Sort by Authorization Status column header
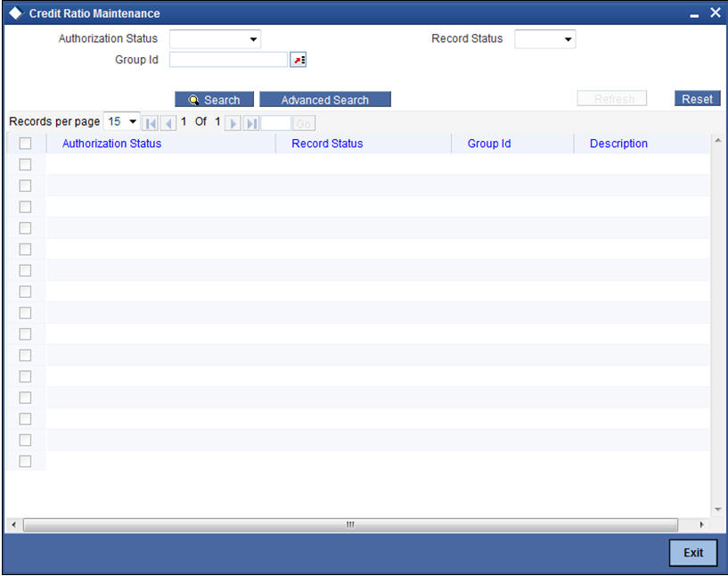Screen dimensions: 728x576 (112, 144)
